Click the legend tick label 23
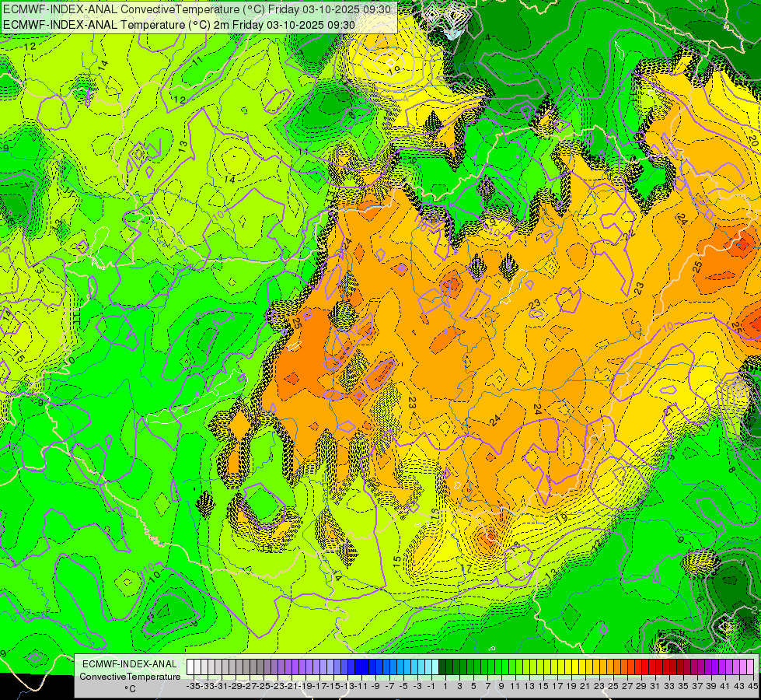 tap(599, 686)
